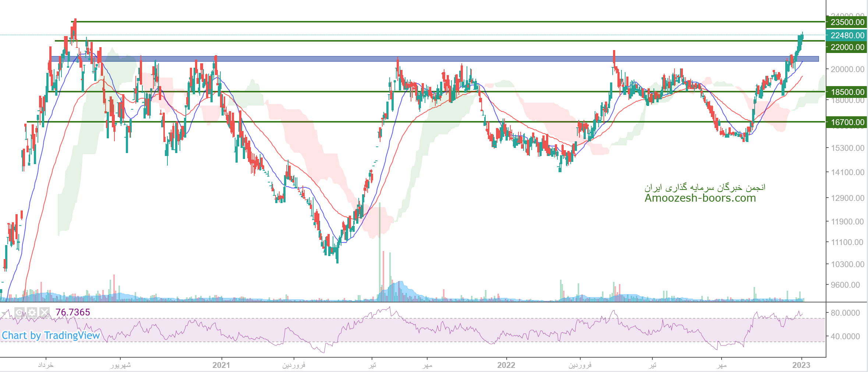
Task: Select the 18500.00 support level label
Action: (x=847, y=92)
